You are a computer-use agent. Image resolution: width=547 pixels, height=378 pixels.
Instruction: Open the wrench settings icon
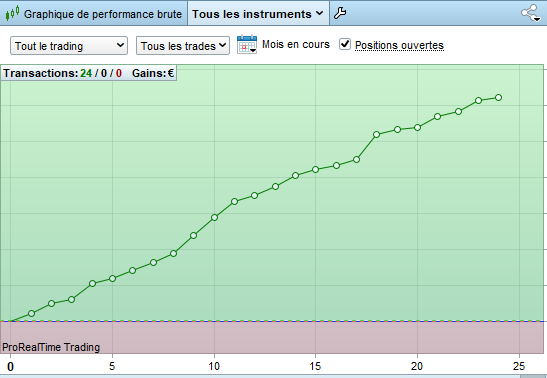point(339,13)
